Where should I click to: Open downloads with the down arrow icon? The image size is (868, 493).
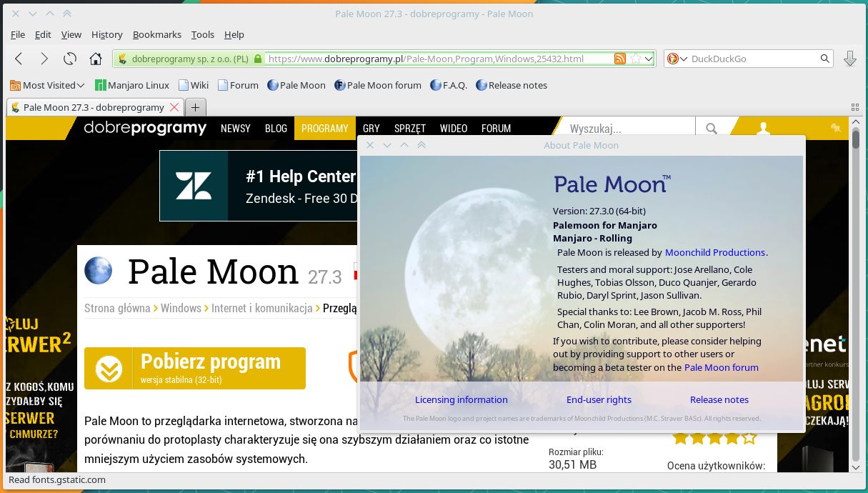click(x=850, y=59)
